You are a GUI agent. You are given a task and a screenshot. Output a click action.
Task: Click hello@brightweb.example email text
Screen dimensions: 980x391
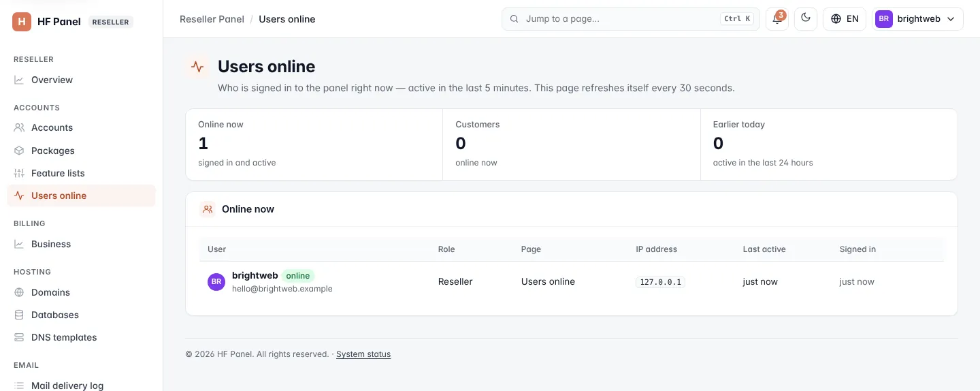282,289
